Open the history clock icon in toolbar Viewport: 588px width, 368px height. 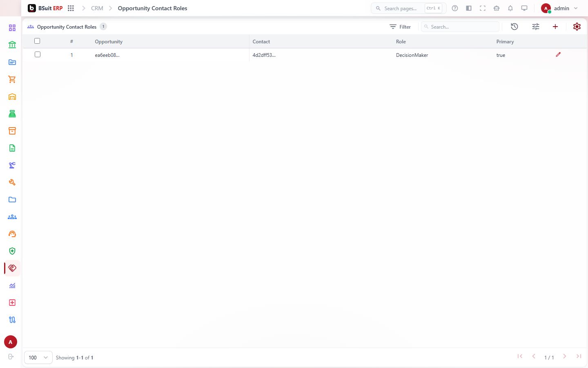click(514, 27)
